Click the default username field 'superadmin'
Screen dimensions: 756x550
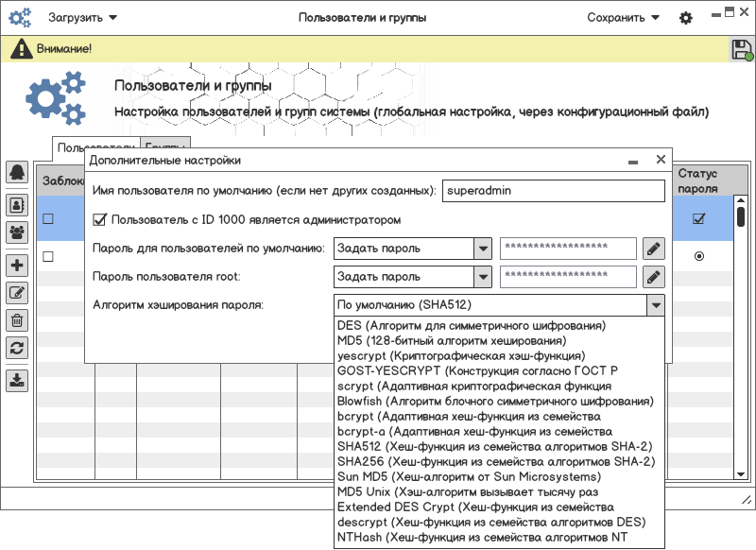[555, 191]
